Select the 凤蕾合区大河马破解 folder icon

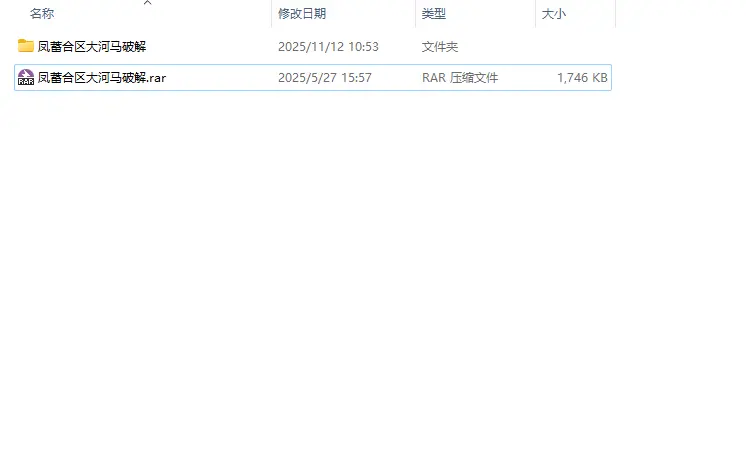click(26, 46)
